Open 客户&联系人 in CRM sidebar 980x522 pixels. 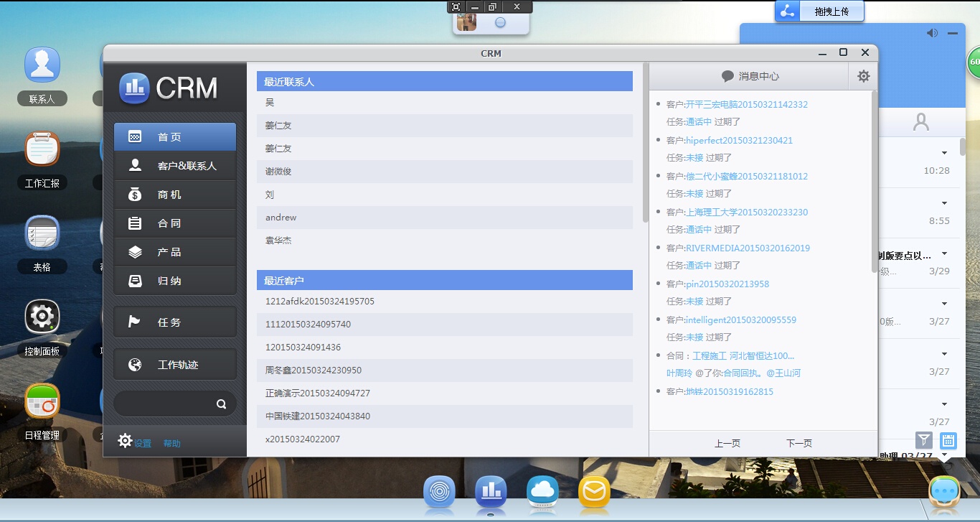(175, 166)
